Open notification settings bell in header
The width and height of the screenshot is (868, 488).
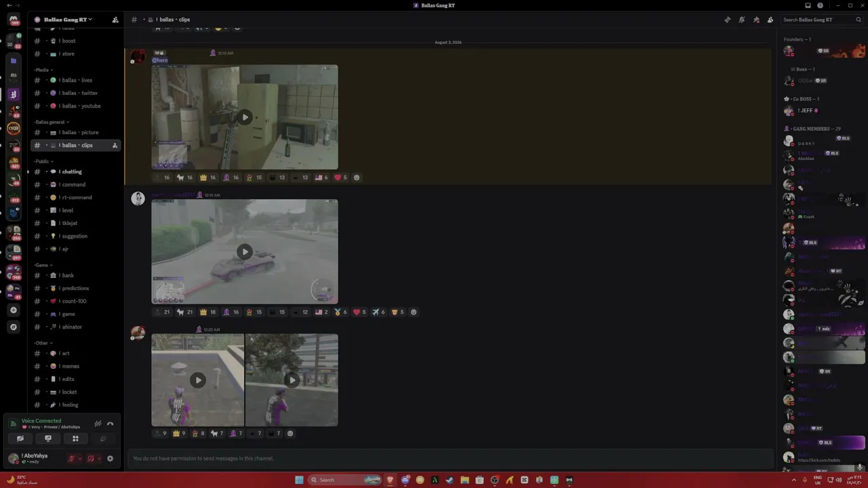pos(742,20)
